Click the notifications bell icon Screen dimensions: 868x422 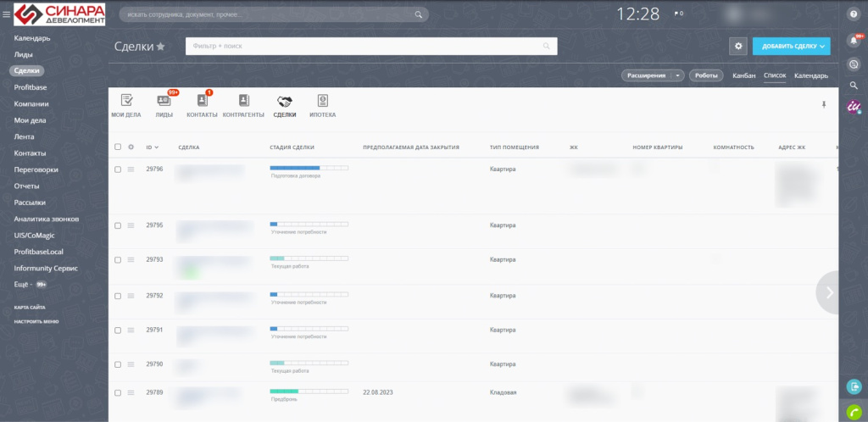(854, 39)
